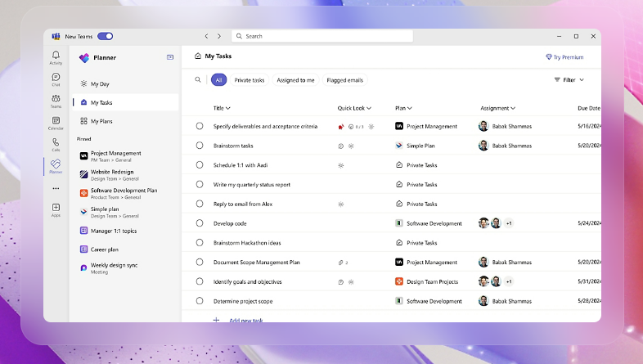
Task: Open the Simple plan pinned item
Action: (x=125, y=212)
